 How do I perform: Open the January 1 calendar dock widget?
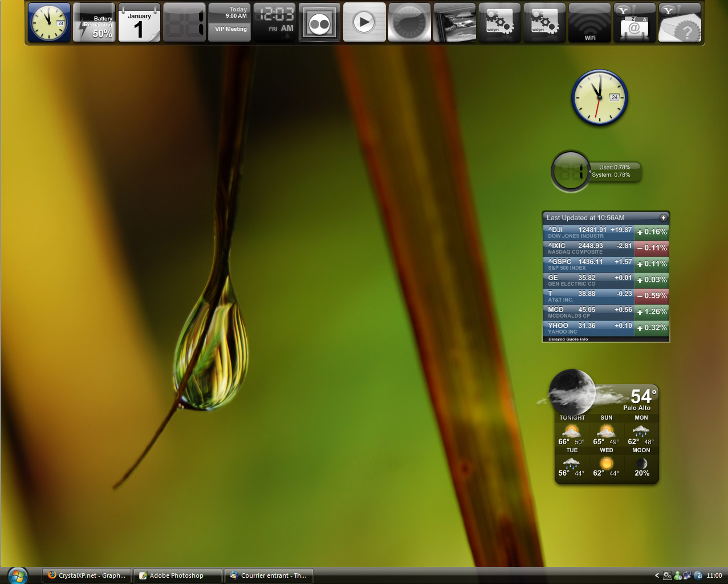[139, 23]
